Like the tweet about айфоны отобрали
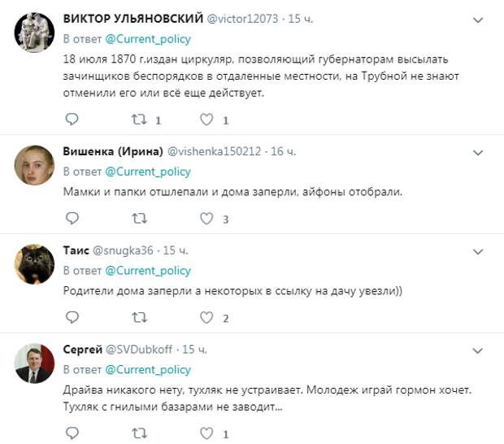The height and width of the screenshot is (444, 504). tap(206, 218)
